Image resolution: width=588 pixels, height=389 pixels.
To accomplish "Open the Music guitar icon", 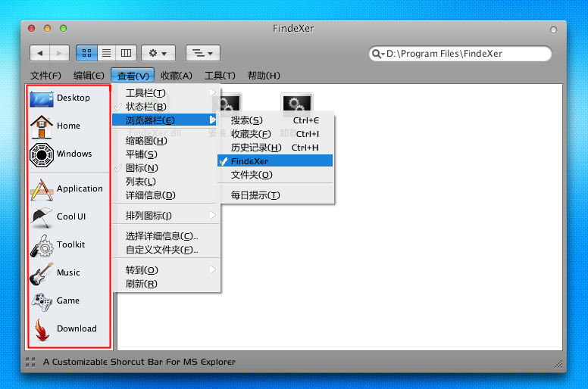I will [x=41, y=273].
